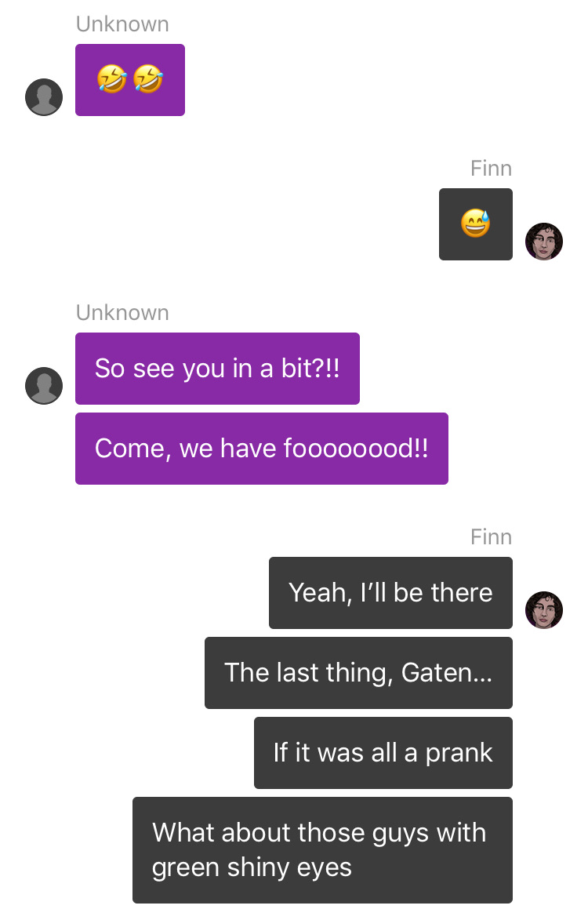Tap Finn's dark emoji message bubble
The height and width of the screenshot is (909, 588).
pyautogui.click(x=476, y=224)
